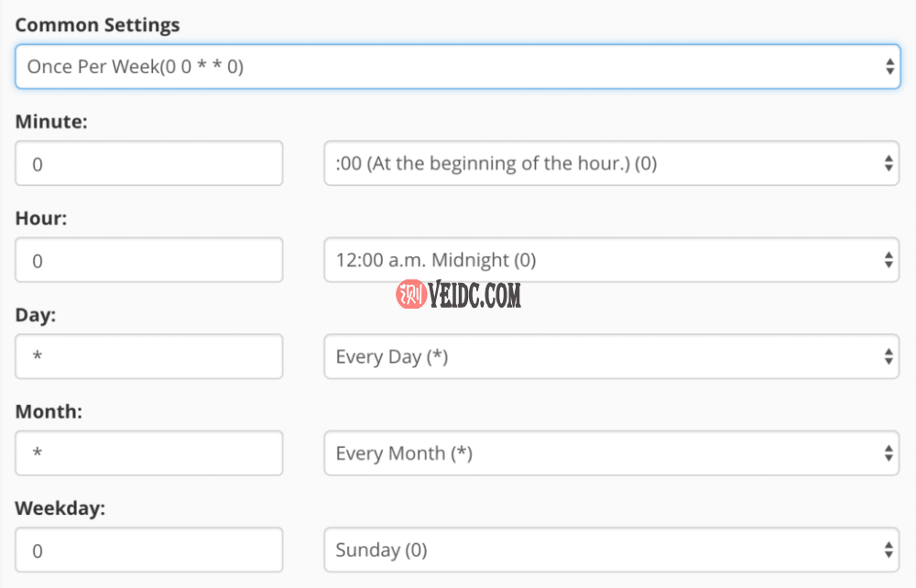Open the Every Month dropdown
Screen dimensions: 916x588
[610, 453]
